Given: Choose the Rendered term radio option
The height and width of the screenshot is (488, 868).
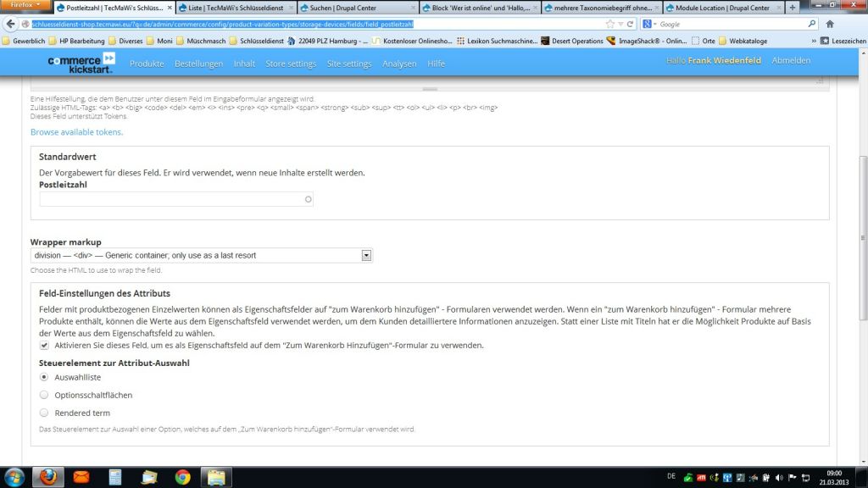Looking at the screenshot, I should (44, 413).
